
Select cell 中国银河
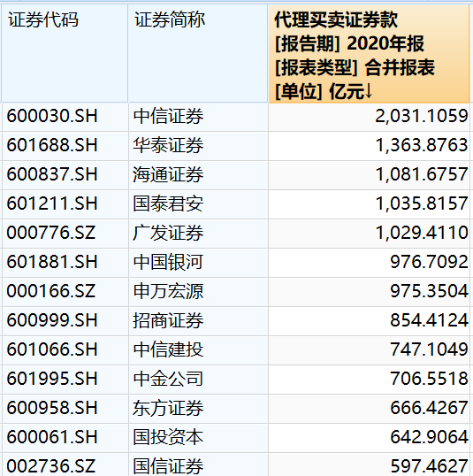point(198,263)
